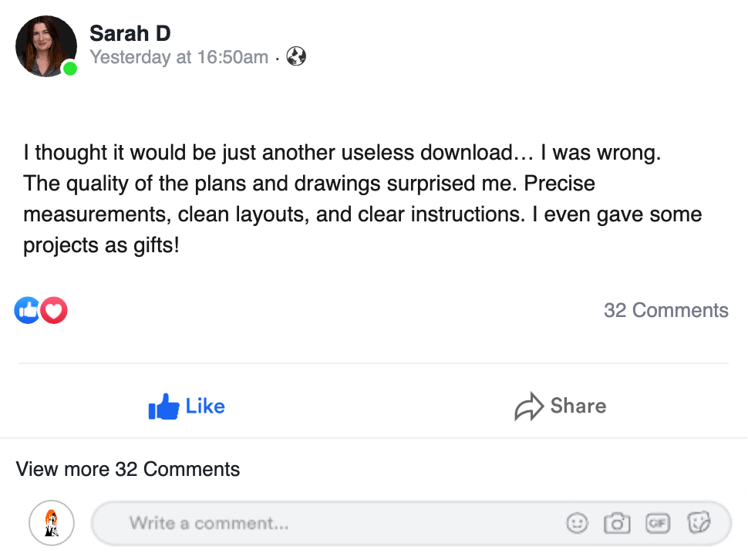The height and width of the screenshot is (560, 748).
Task: Click the curved arrow icon beside Share
Action: pos(529,407)
